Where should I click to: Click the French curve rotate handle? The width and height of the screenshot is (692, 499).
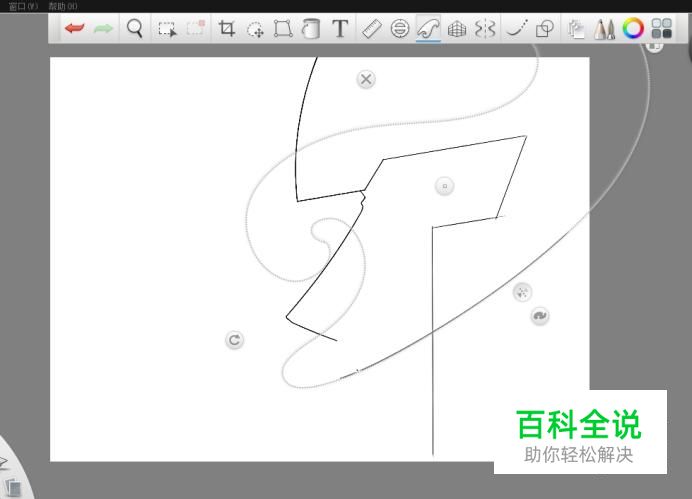[x=234, y=340]
